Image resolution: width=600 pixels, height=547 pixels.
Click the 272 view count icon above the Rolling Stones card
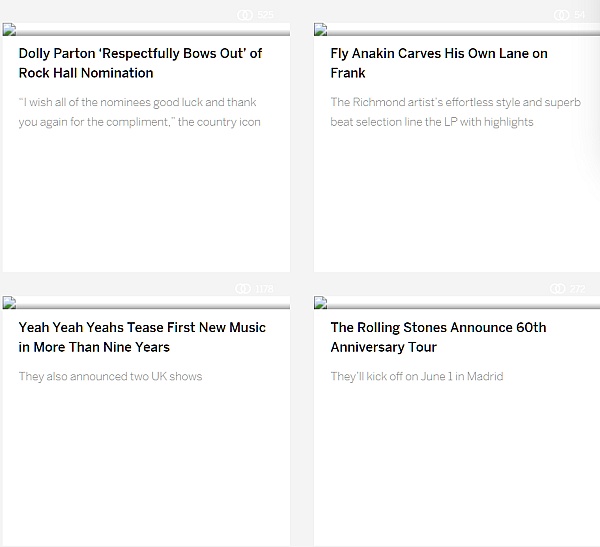pos(558,288)
